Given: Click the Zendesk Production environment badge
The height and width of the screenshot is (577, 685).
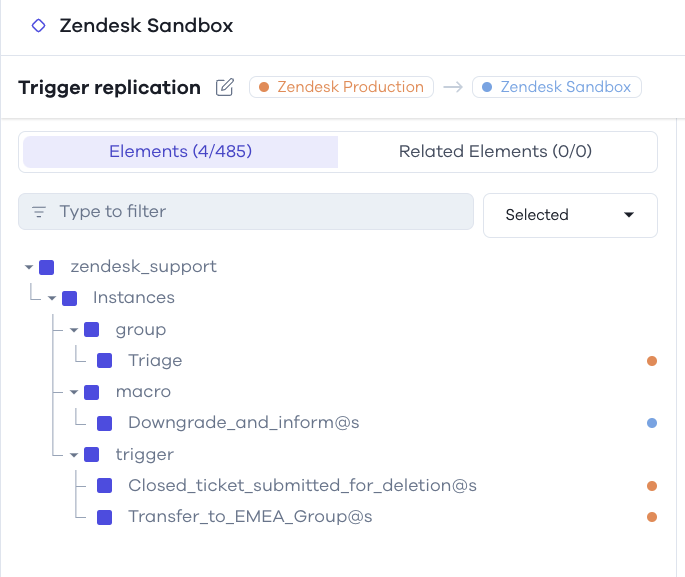Looking at the screenshot, I should [x=341, y=87].
